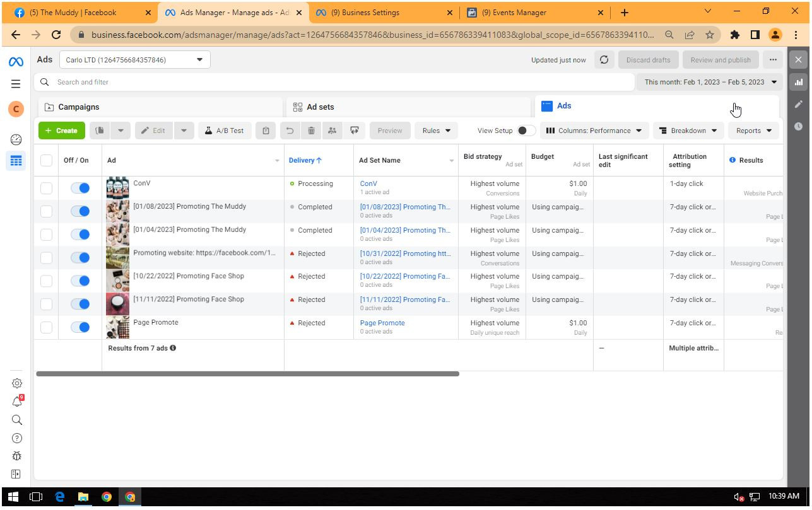Select the Campaigns table grid icon

pos(16,161)
